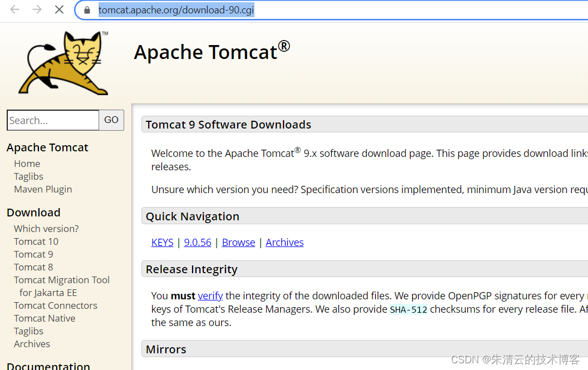The image size is (588, 370).
Task: Open Tomcat Migration Tool for Jakarta EE
Action: (61, 287)
